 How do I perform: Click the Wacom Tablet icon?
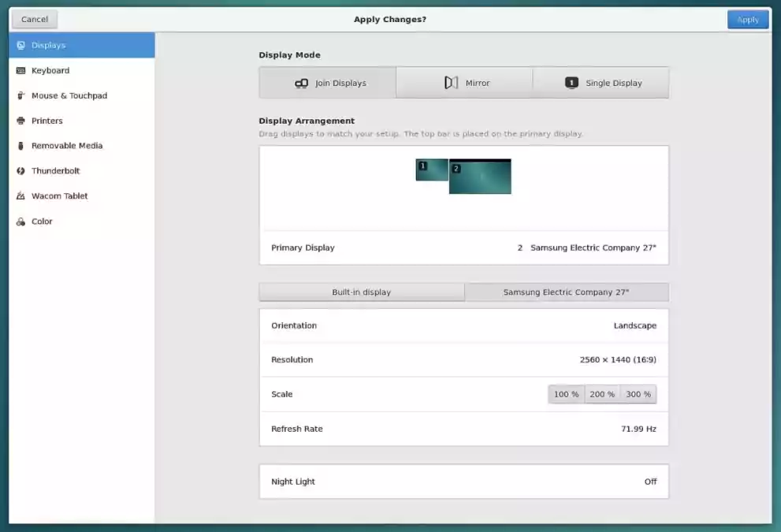click(20, 196)
